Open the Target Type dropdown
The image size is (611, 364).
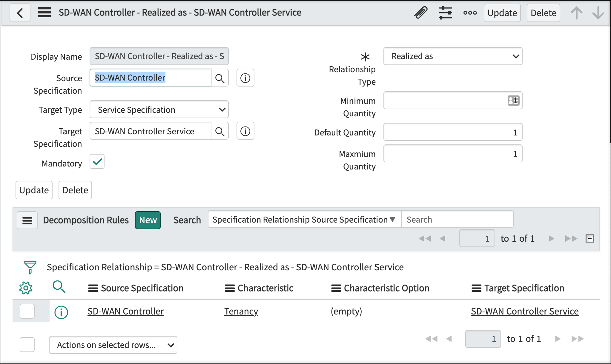click(x=159, y=109)
